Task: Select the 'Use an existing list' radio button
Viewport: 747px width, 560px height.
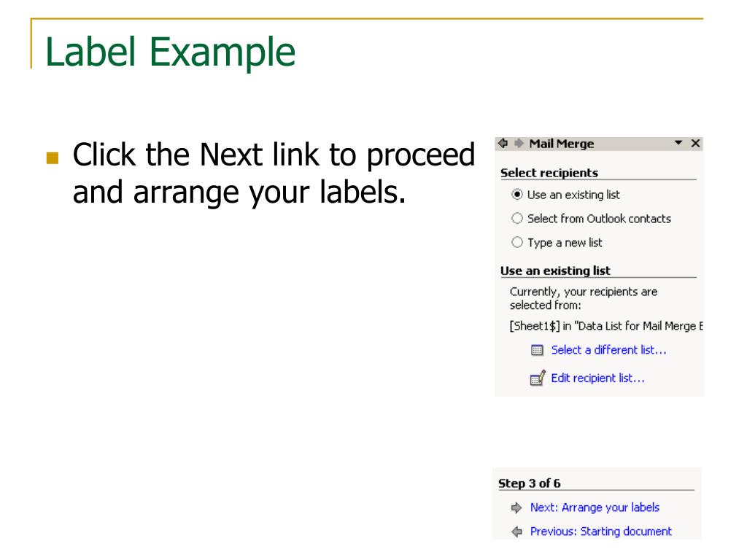Action: pyautogui.click(x=517, y=194)
